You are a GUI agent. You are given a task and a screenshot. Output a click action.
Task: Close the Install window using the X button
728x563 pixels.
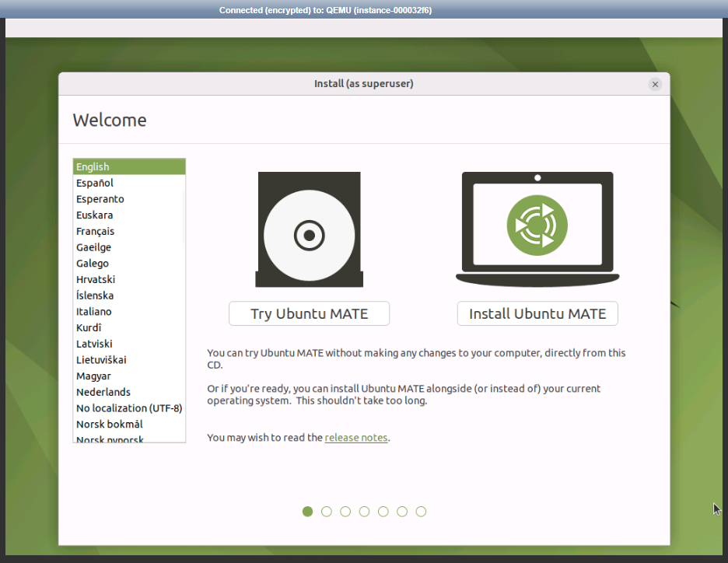(655, 84)
